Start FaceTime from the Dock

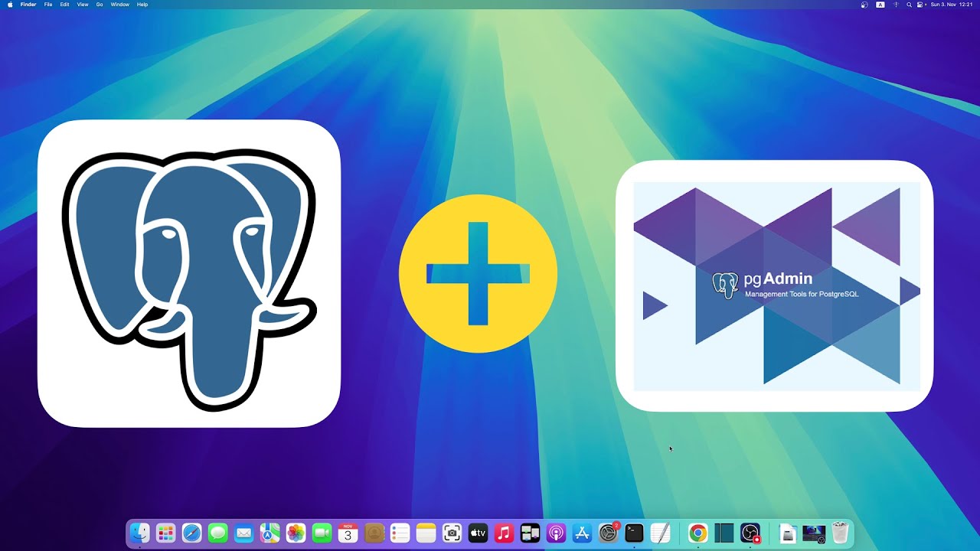coord(322,533)
